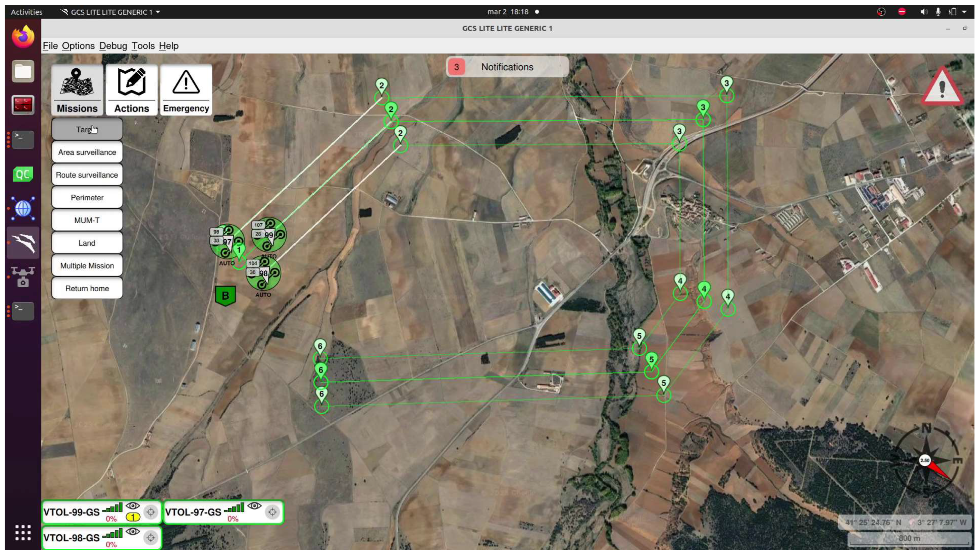Toggle the eye visibility for VTOL-99-GS
The image size is (980, 556).
[x=133, y=506]
